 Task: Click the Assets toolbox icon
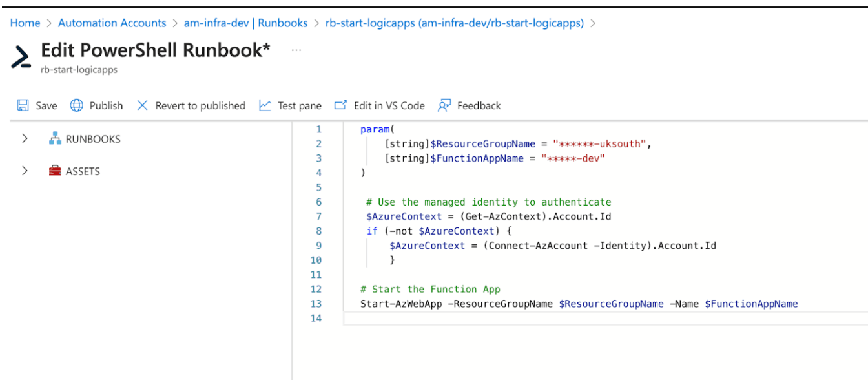pos(55,171)
